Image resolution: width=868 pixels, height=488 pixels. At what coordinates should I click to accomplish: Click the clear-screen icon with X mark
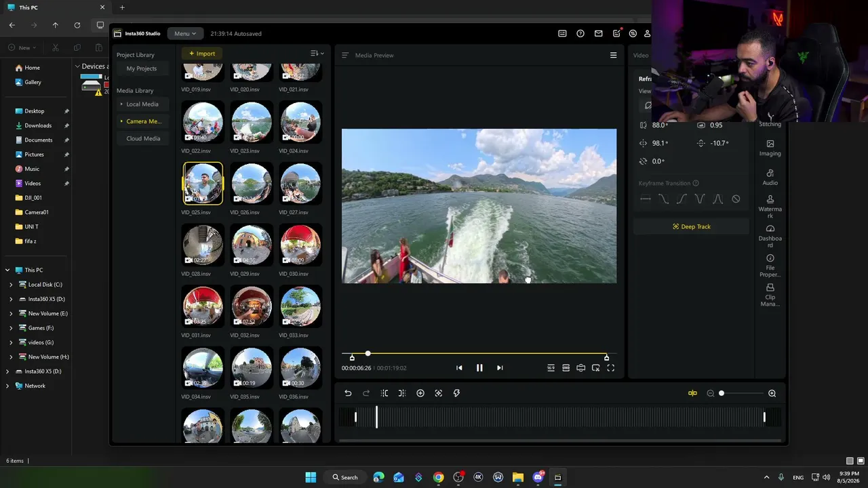(x=595, y=368)
